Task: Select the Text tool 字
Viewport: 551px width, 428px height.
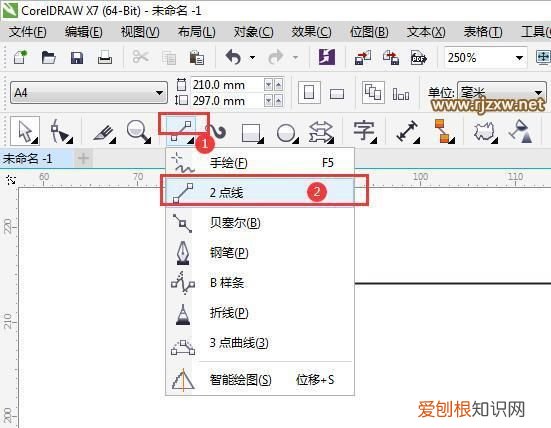Action: [364, 131]
